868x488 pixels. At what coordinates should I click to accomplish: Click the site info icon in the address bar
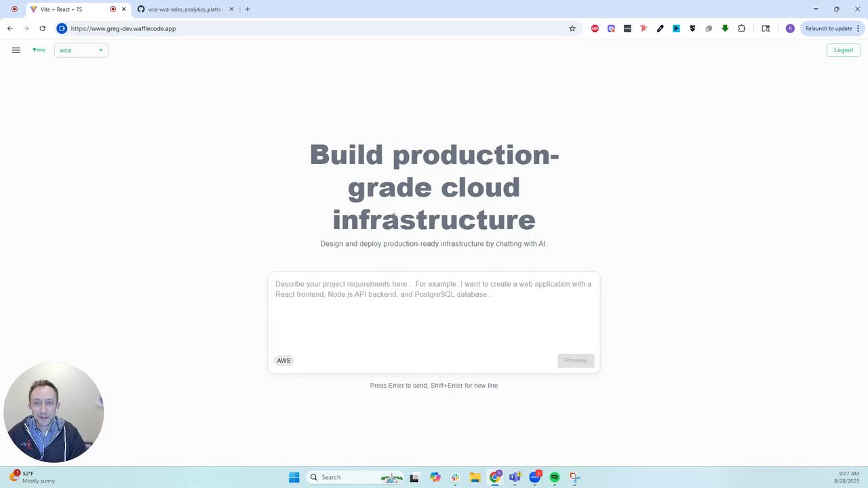[62, 28]
